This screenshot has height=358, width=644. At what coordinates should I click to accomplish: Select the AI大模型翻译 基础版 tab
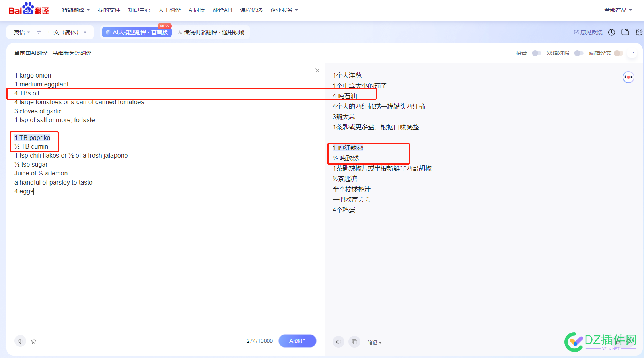(x=137, y=32)
